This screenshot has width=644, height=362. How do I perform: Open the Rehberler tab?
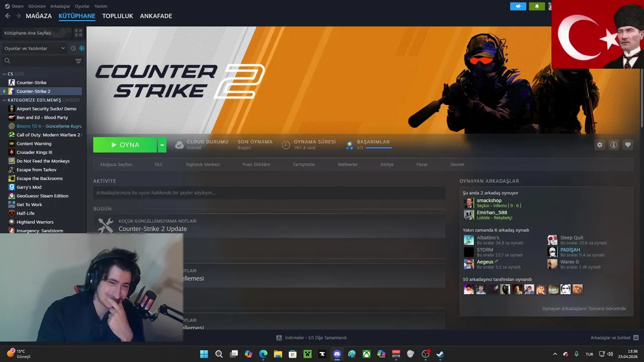tap(348, 164)
